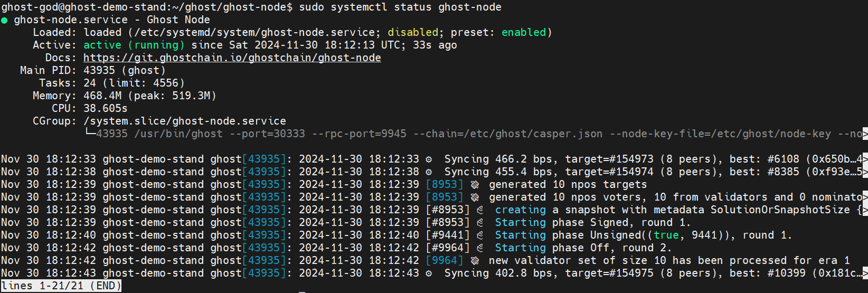Click the "active (running)" status text
This screenshot has height=293, width=868.
134,45
